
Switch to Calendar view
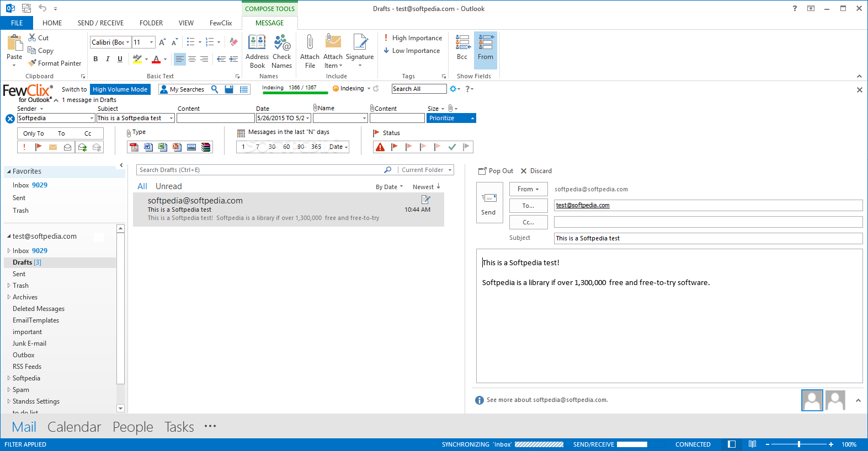pos(74,427)
